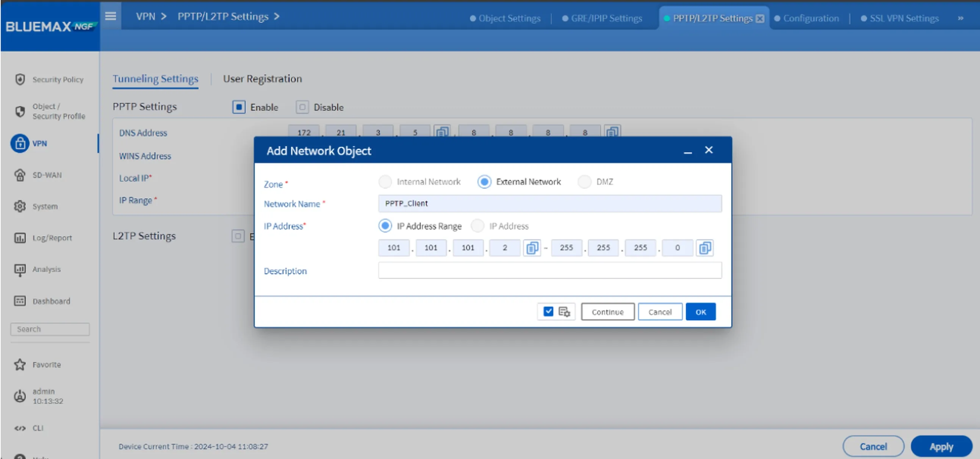980x459 pixels.
Task: Click the Network Name field
Action: 550,203
